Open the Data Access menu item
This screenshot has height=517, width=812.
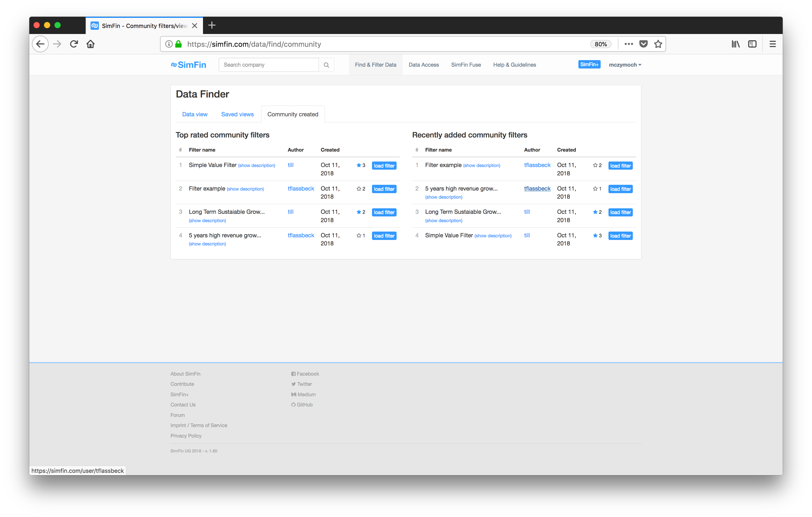point(424,65)
